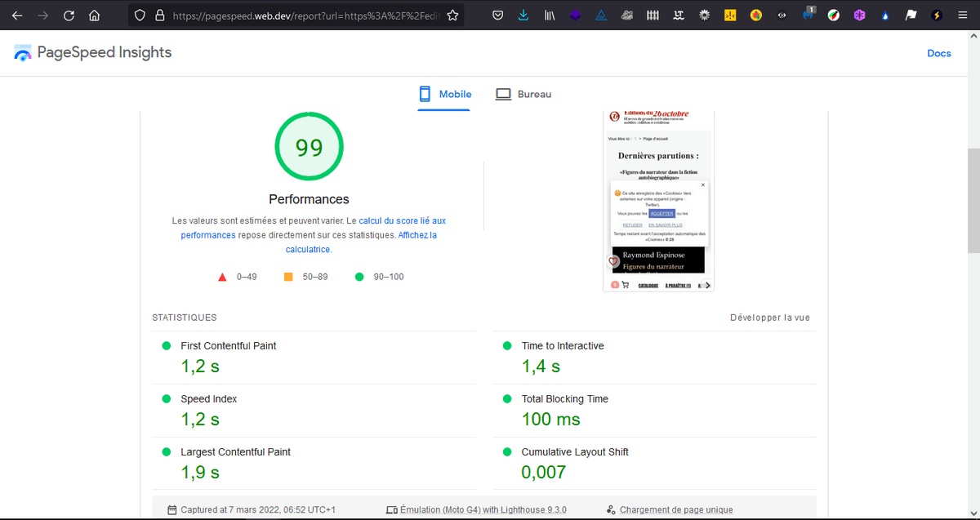Click the Time to Interactive label
980x520 pixels.
point(563,346)
